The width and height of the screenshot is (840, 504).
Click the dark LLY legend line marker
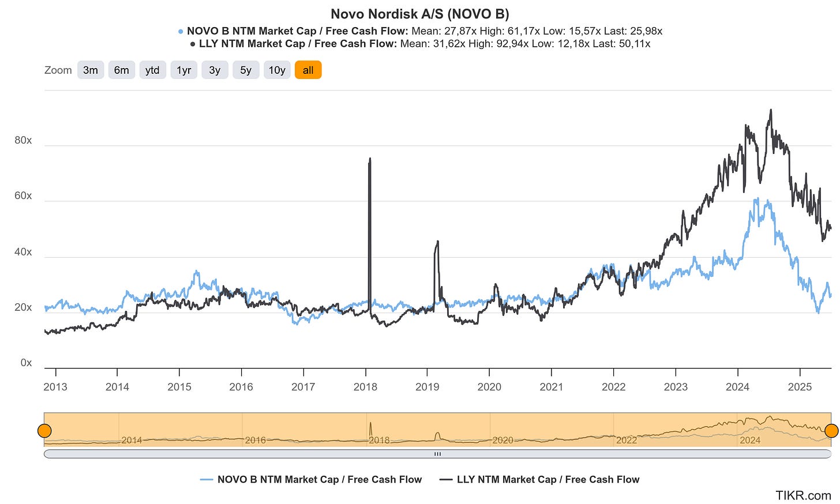point(446,480)
